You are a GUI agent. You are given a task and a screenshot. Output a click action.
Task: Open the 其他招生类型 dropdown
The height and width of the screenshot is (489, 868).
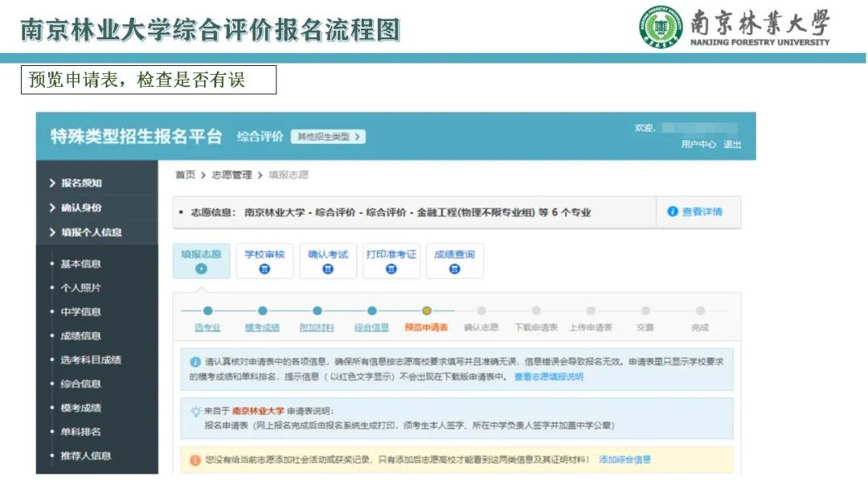point(328,137)
